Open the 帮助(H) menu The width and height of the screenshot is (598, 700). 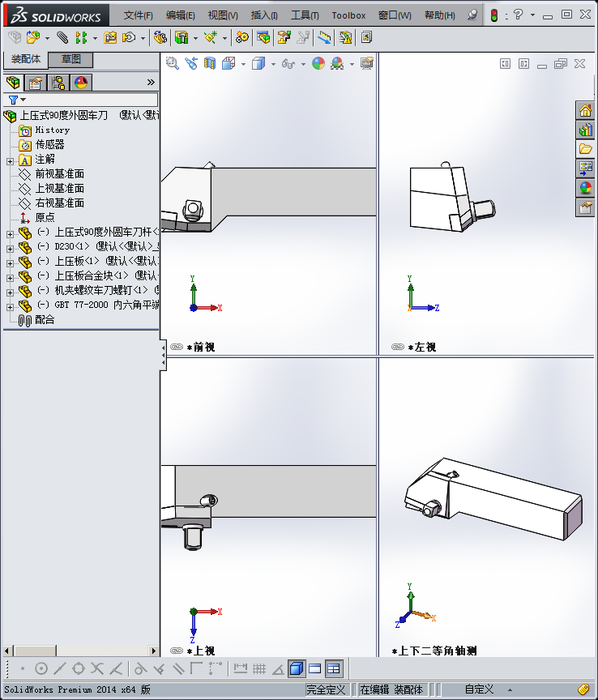point(439,15)
